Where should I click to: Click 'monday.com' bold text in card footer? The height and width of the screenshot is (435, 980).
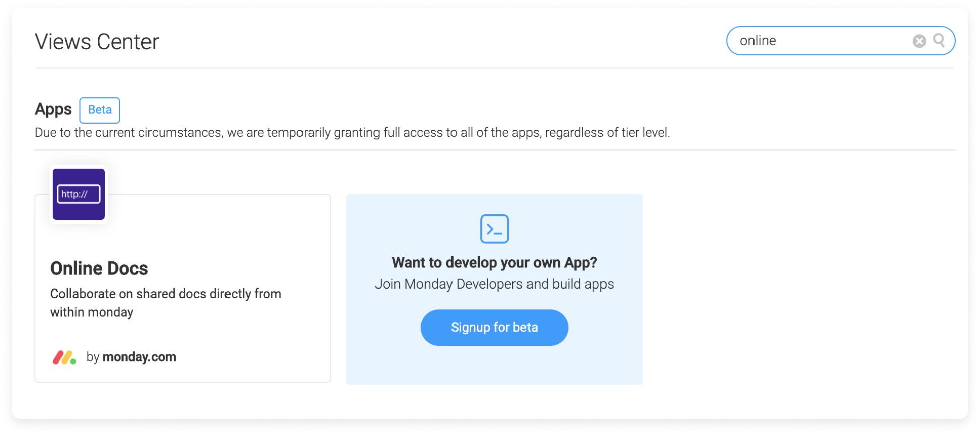coord(139,357)
